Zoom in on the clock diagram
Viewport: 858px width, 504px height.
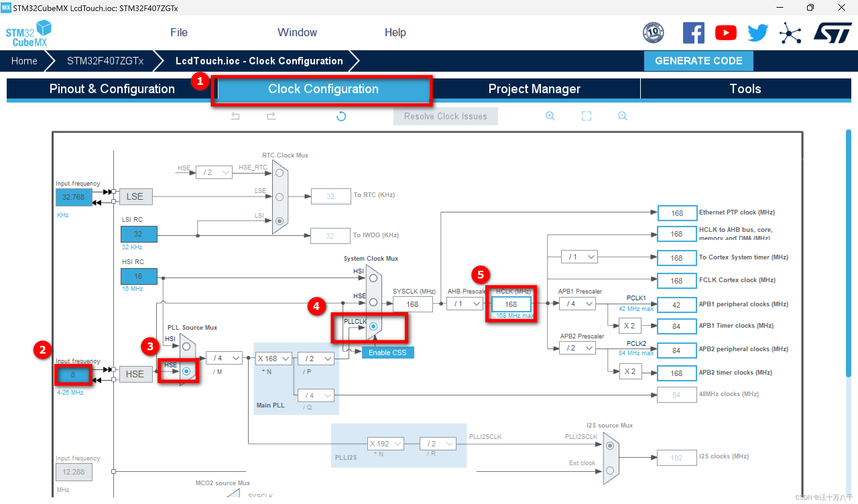pyautogui.click(x=550, y=116)
